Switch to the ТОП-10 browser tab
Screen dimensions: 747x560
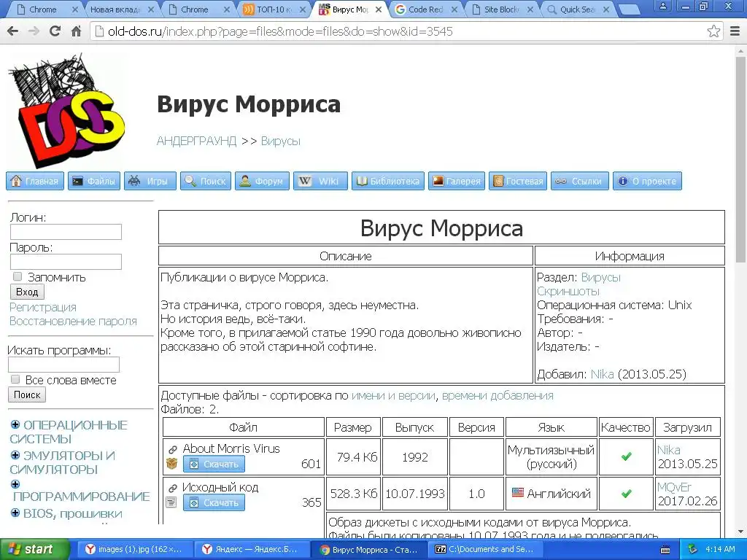pyautogui.click(x=274, y=9)
